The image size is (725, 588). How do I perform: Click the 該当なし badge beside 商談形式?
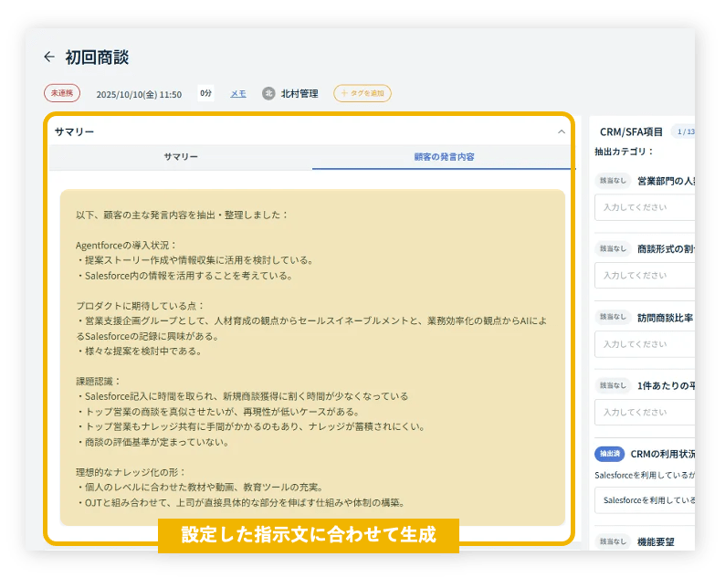click(x=613, y=248)
